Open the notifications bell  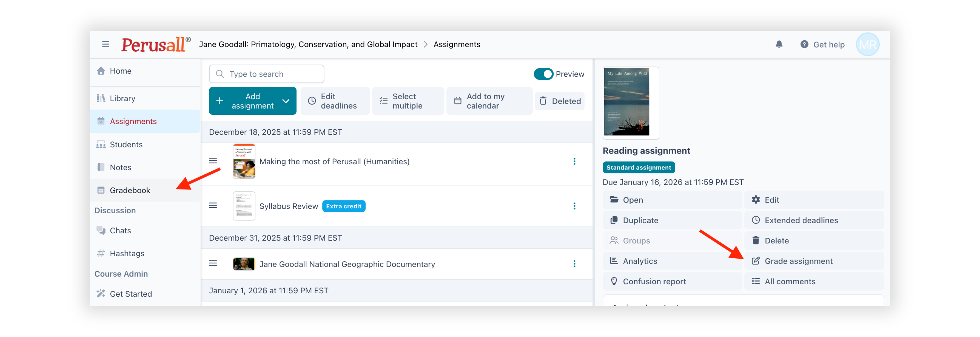pos(779,44)
